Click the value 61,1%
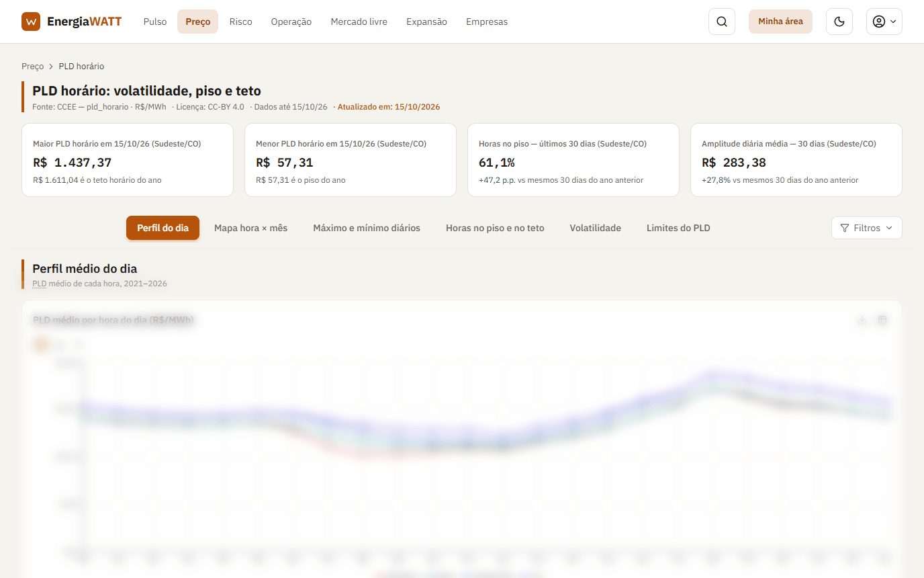This screenshot has width=924, height=578. 497,163
